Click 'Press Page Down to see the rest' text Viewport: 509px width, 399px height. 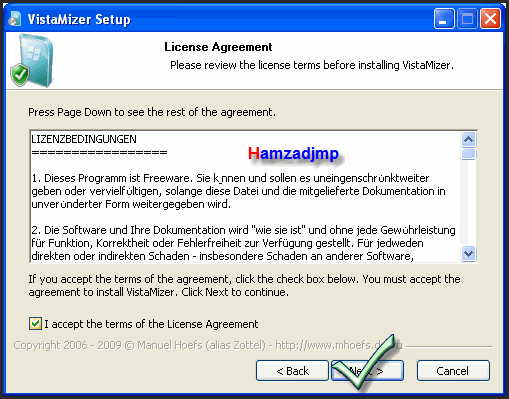pyautogui.click(x=152, y=112)
